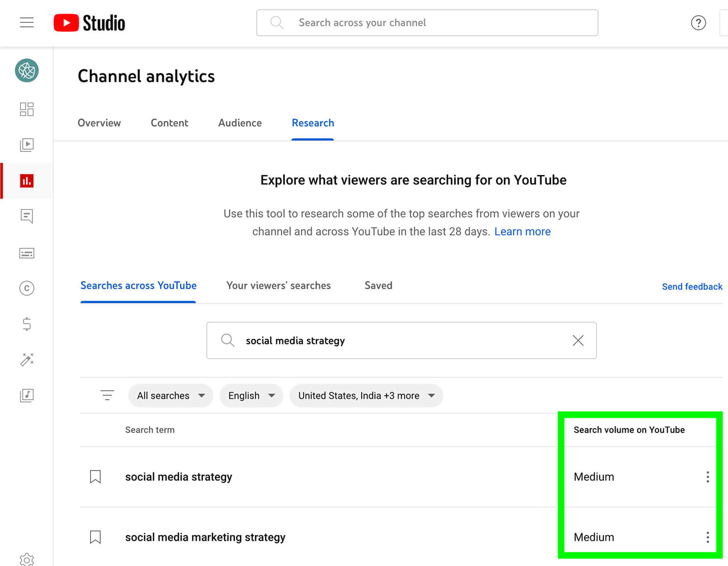Click the Channel analytics heading
Image resolution: width=728 pixels, height=566 pixels.
coord(146,76)
